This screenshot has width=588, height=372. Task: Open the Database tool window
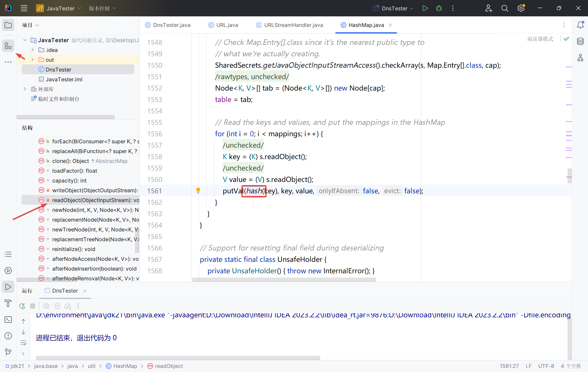pyautogui.click(x=580, y=41)
